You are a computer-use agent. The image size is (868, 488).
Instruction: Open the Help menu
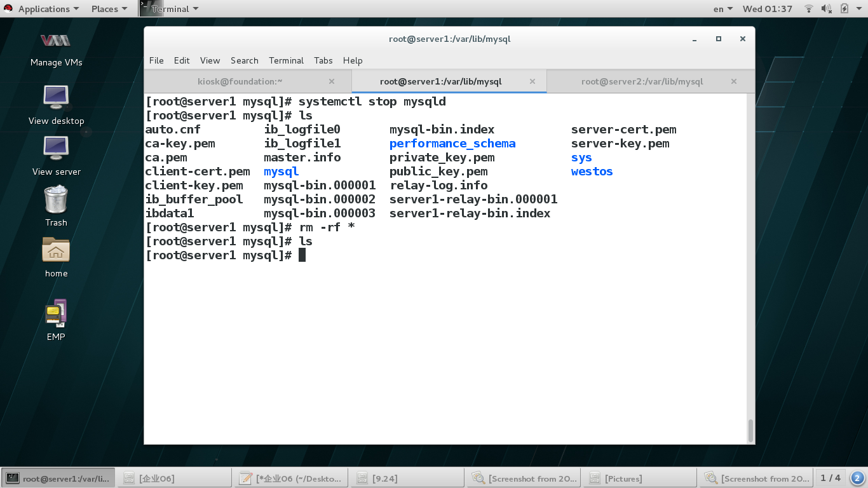coord(353,60)
